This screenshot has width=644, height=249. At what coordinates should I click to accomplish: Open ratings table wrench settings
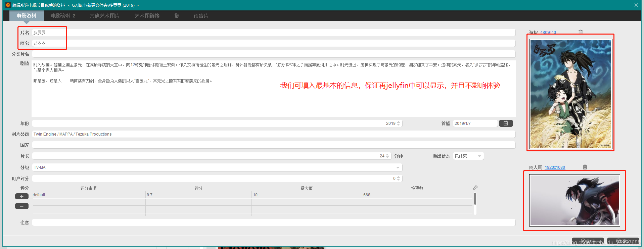click(475, 188)
